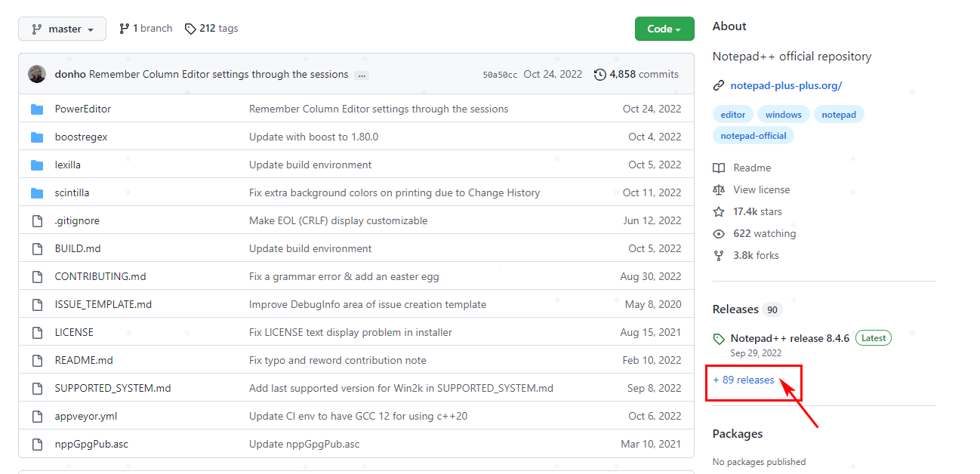Viewport: 980px width, 474px height.
Task: Select the windows topic tag
Action: 783,115
